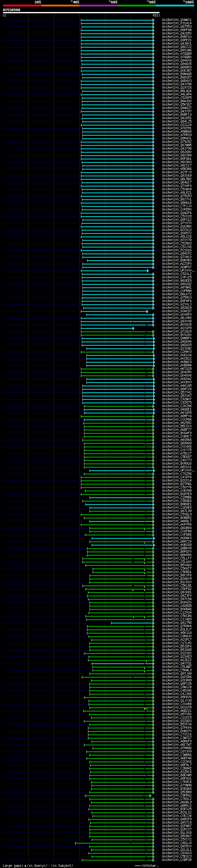Screen dimensions: 197x868
Task: Open hit UniRef100_A9TWH1
Action: (x=176, y=287)
